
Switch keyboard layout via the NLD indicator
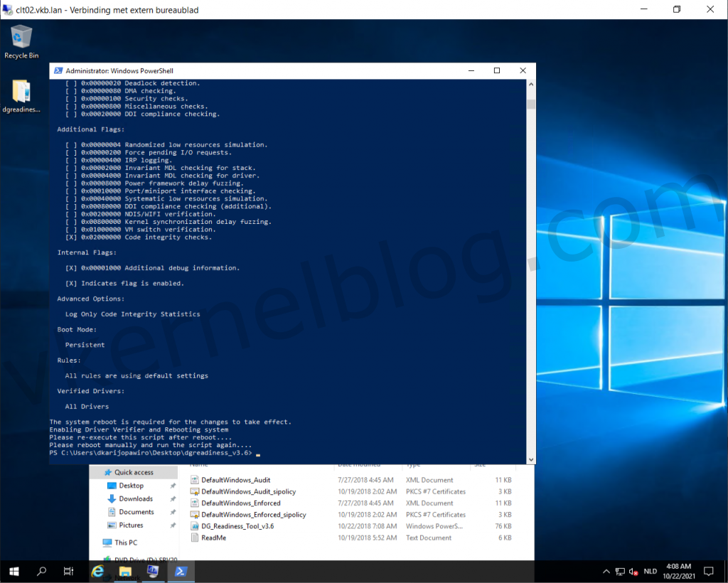coord(649,571)
